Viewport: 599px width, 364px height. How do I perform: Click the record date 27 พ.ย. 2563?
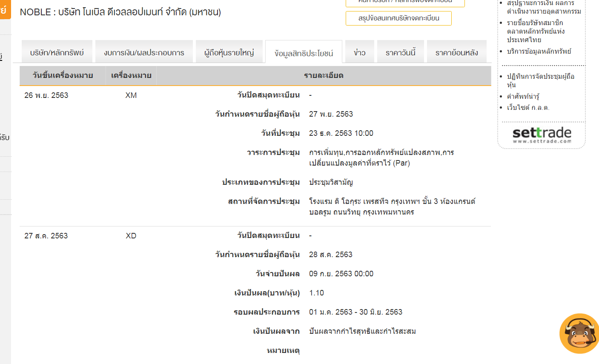point(331,114)
